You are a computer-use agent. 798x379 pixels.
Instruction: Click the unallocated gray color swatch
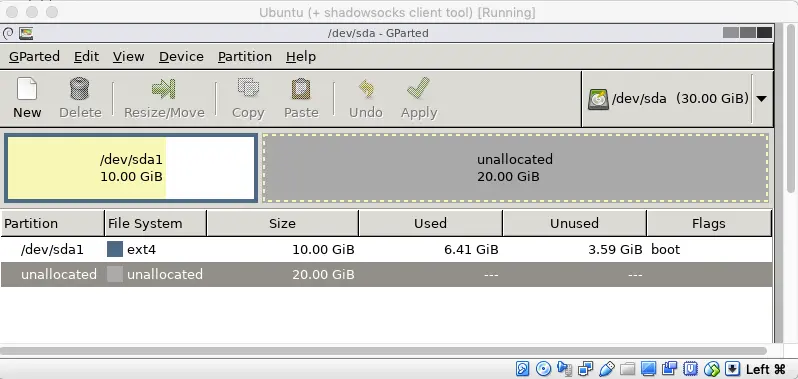[x=115, y=274]
